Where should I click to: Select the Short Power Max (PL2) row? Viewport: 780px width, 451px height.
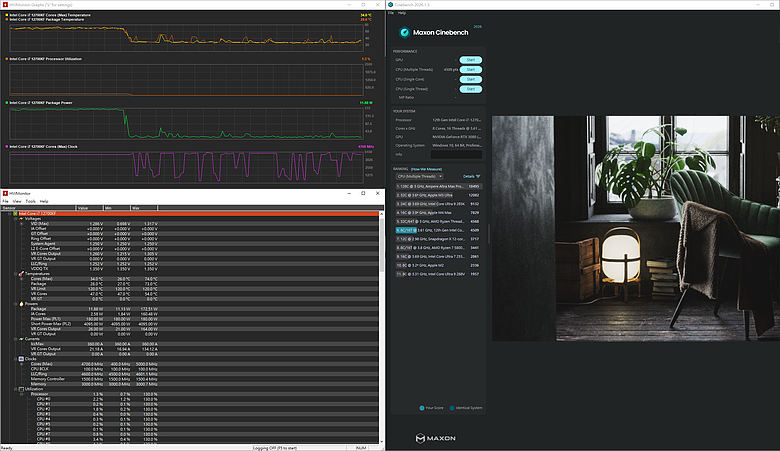point(196,324)
